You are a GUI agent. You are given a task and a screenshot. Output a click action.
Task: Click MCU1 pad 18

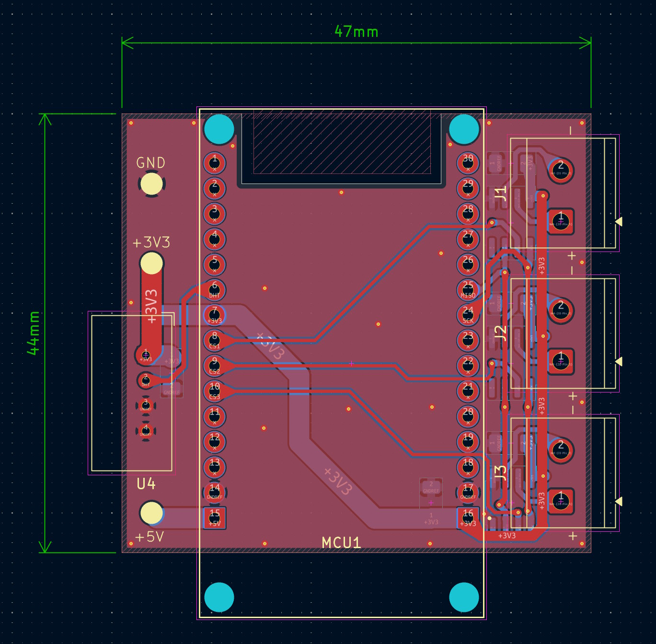click(x=468, y=467)
